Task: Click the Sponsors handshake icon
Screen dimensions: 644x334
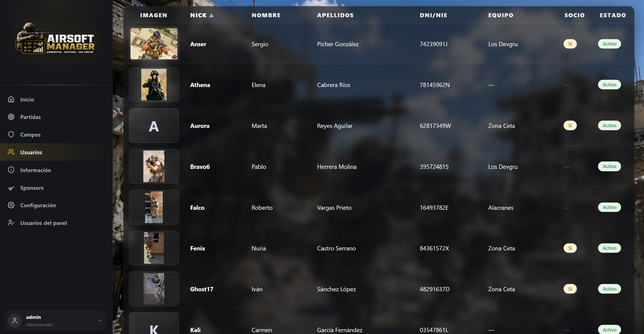Action: (11, 188)
